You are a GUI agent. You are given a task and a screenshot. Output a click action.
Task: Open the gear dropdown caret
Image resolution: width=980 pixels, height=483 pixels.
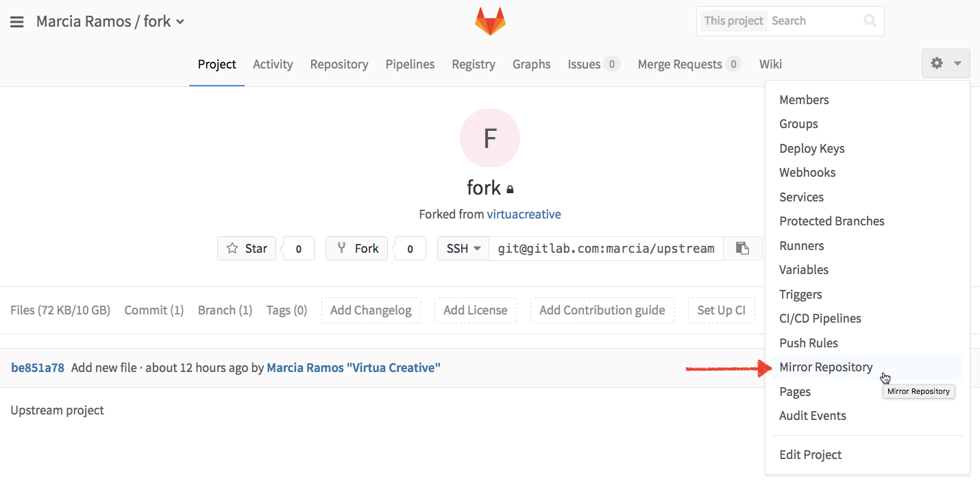pos(956,63)
